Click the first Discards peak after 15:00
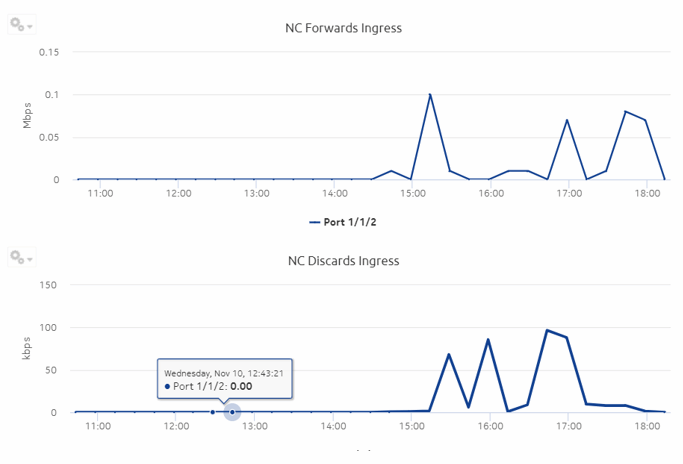The width and height of the screenshot is (683, 464). point(449,354)
